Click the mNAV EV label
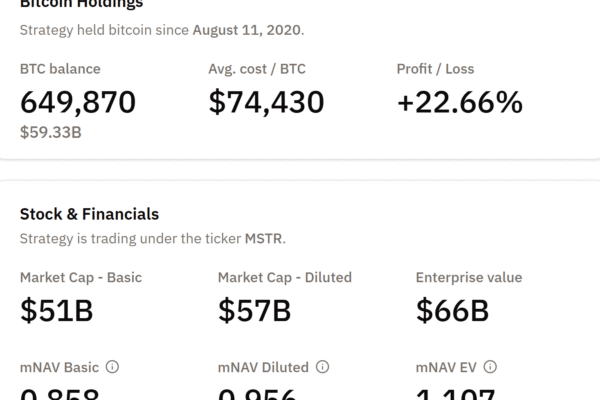This screenshot has height=400, width=600. 445,367
